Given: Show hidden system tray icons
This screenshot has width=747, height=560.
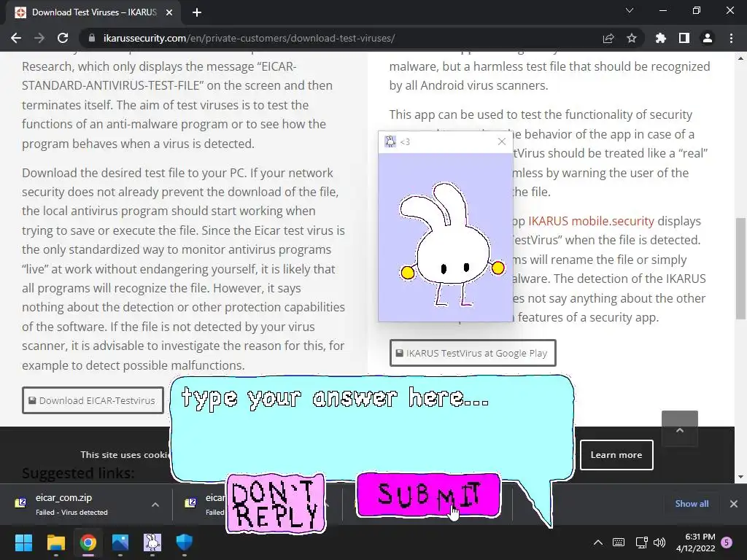Looking at the screenshot, I should 598,542.
